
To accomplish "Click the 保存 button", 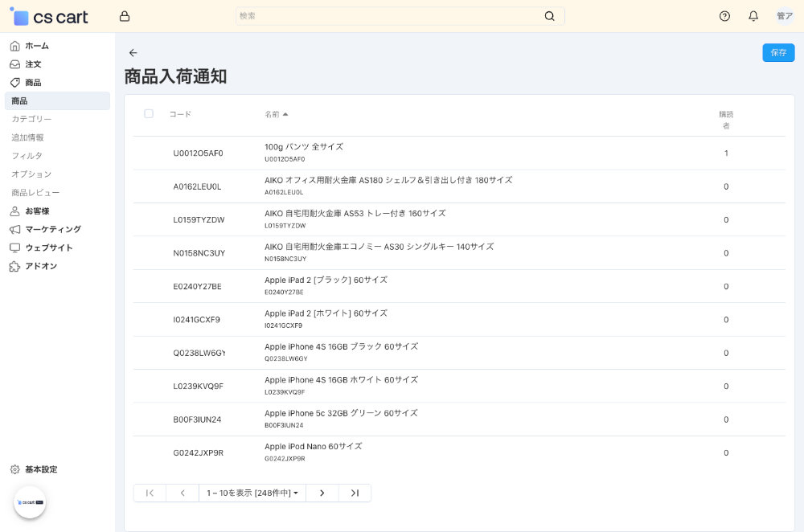I will 777,53.
